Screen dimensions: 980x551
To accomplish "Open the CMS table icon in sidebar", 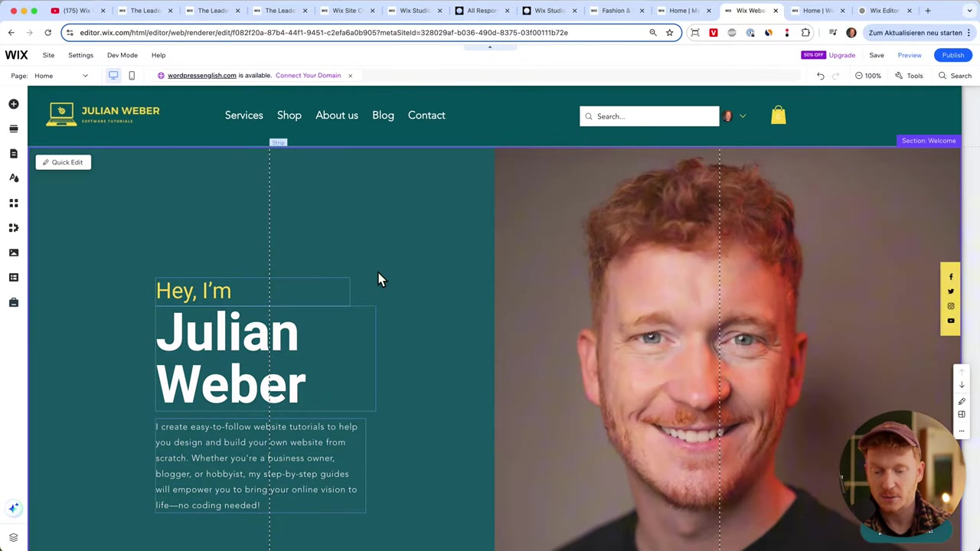I will click(x=14, y=277).
